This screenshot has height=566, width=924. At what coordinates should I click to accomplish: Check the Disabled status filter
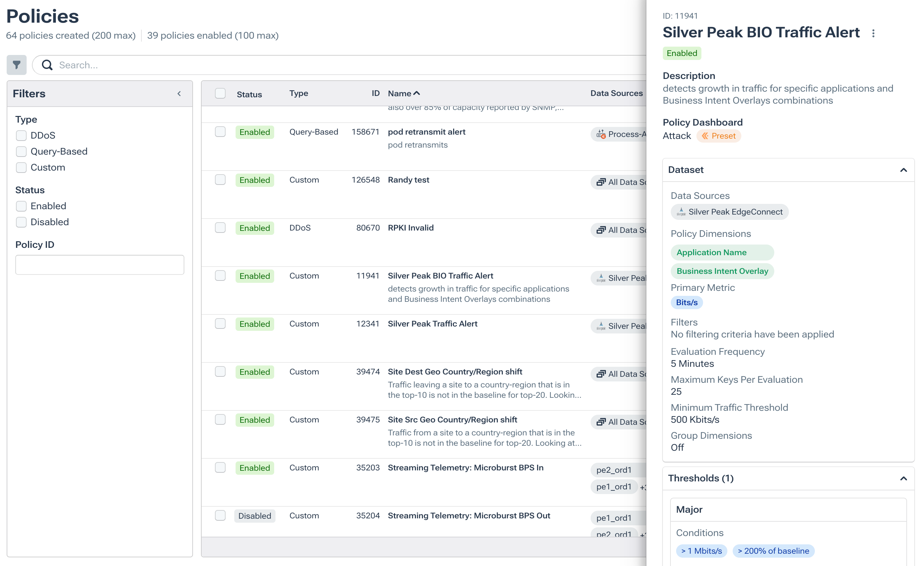(21, 222)
